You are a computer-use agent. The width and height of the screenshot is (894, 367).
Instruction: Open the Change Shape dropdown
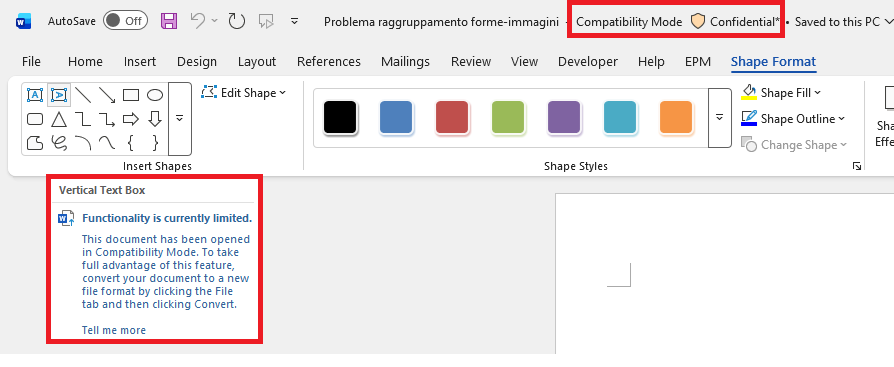(794, 145)
